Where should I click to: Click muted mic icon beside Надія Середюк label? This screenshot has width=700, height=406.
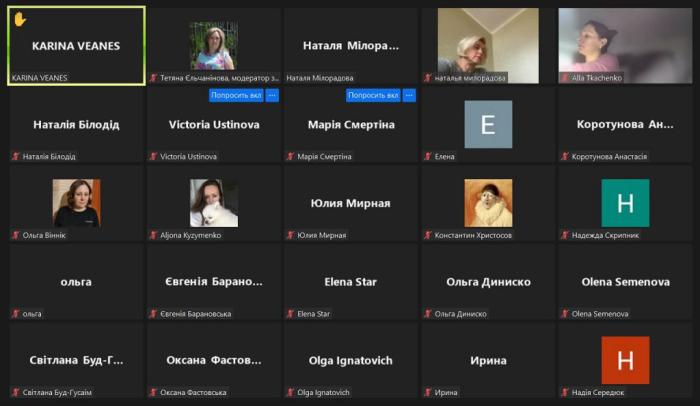click(565, 393)
